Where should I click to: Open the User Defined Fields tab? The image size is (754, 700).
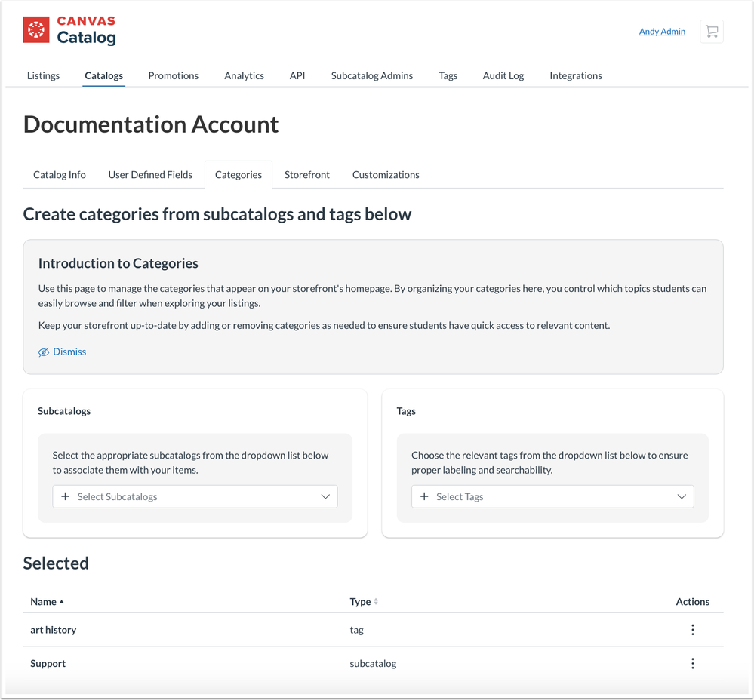tap(150, 174)
